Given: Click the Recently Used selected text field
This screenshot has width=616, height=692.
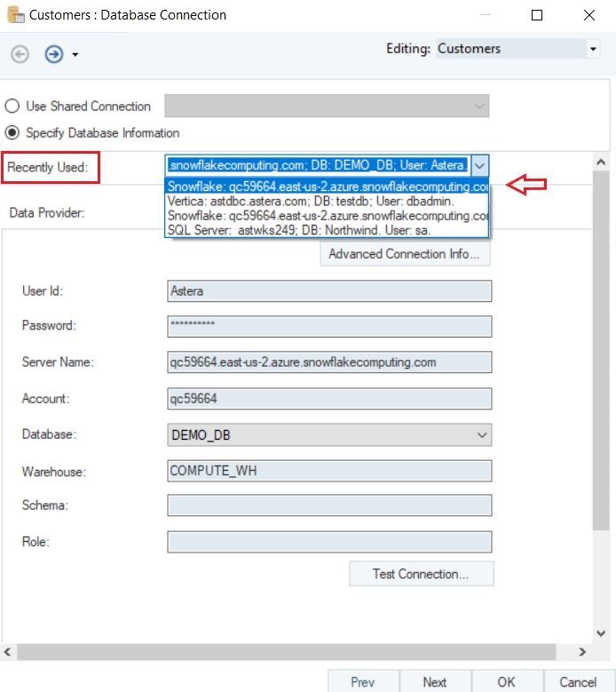Looking at the screenshot, I should pyautogui.click(x=318, y=165).
